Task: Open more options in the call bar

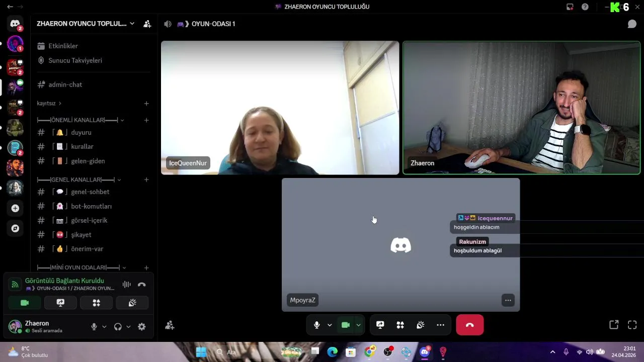Action: tap(440, 325)
